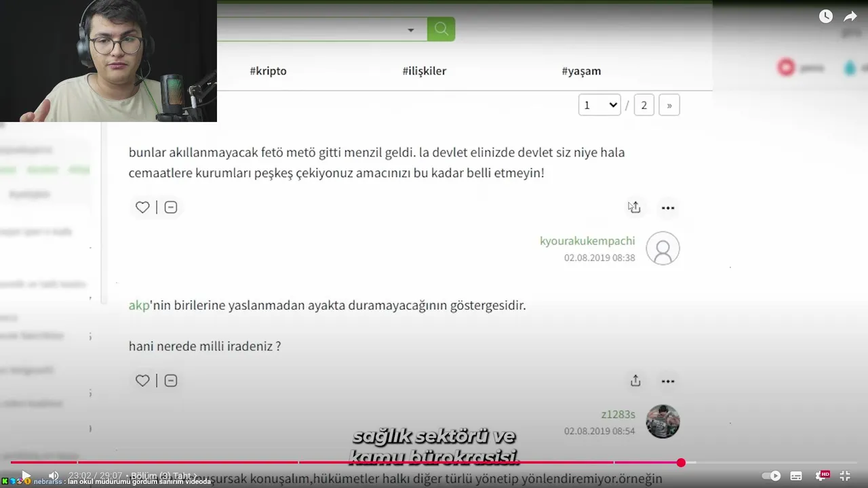The image size is (868, 488).
Task: Play the video with the play button
Action: [x=26, y=476]
